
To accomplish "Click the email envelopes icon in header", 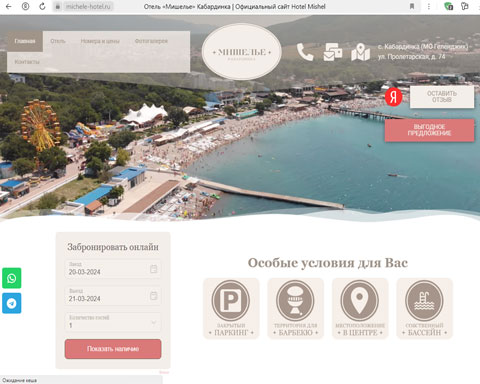I will (x=333, y=52).
